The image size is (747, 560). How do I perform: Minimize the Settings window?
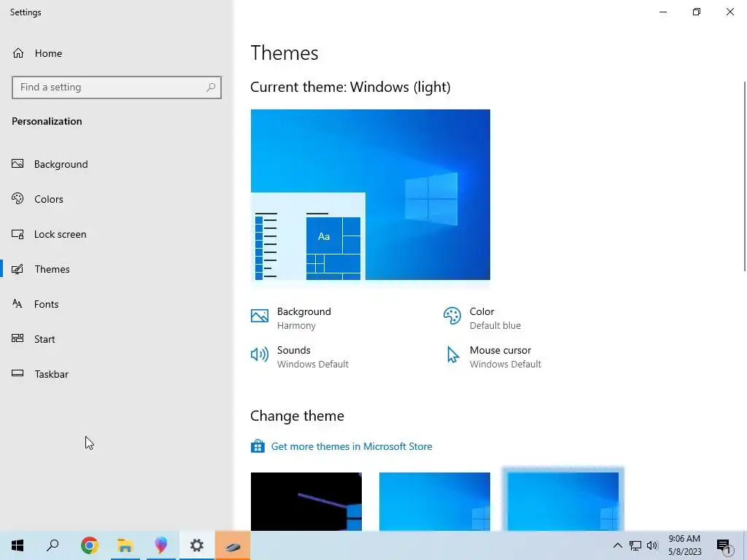tap(663, 12)
